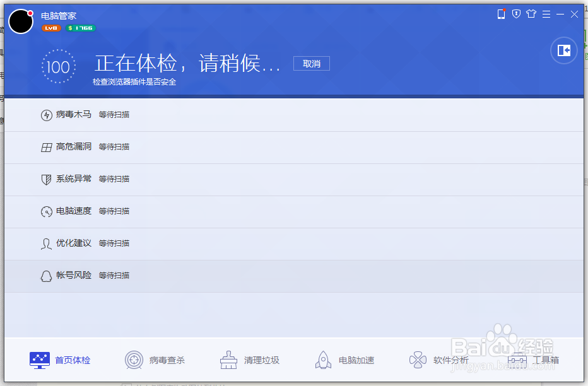Viewport: 588px width, 386px height.
Task: Click the user avatar picture
Action: tap(21, 21)
